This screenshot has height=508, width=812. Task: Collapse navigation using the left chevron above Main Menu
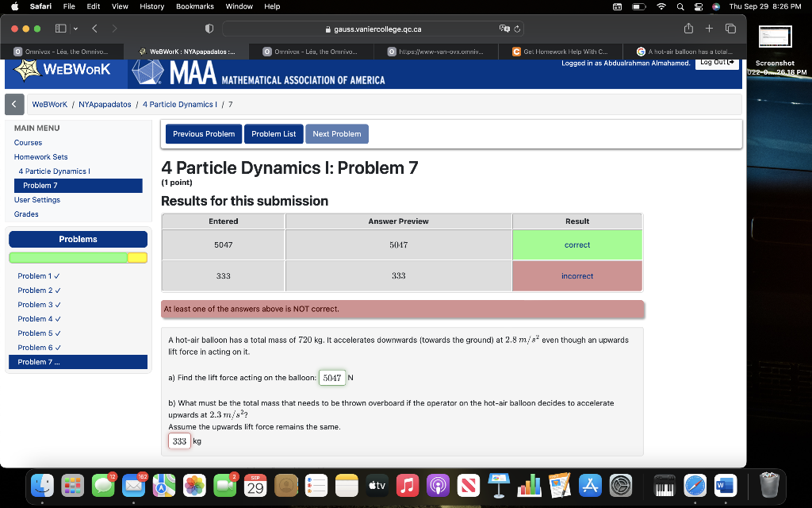click(13, 103)
